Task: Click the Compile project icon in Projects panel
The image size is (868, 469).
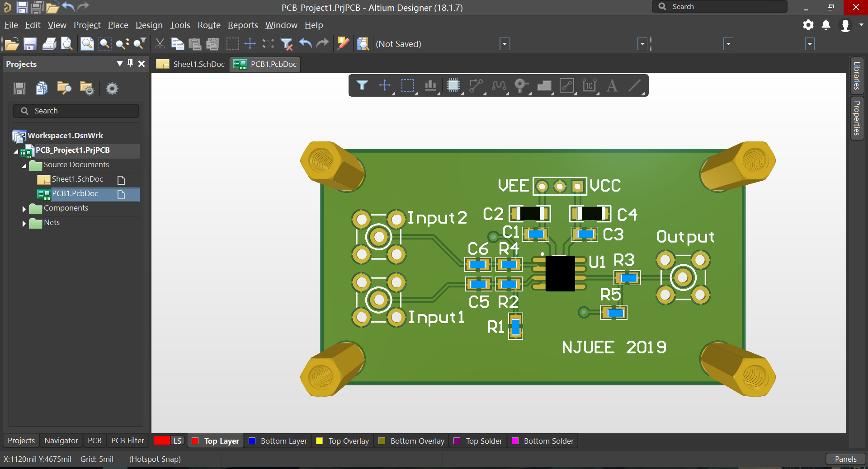Action: tap(42, 89)
